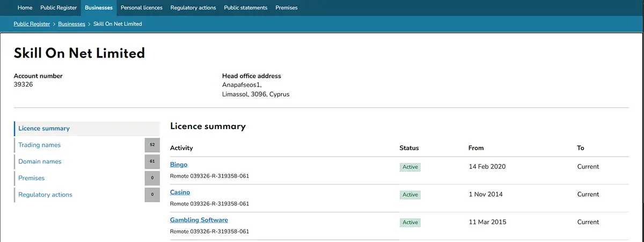Click Active status badge in Bingo row
The height and width of the screenshot is (242, 644).
pyautogui.click(x=410, y=167)
